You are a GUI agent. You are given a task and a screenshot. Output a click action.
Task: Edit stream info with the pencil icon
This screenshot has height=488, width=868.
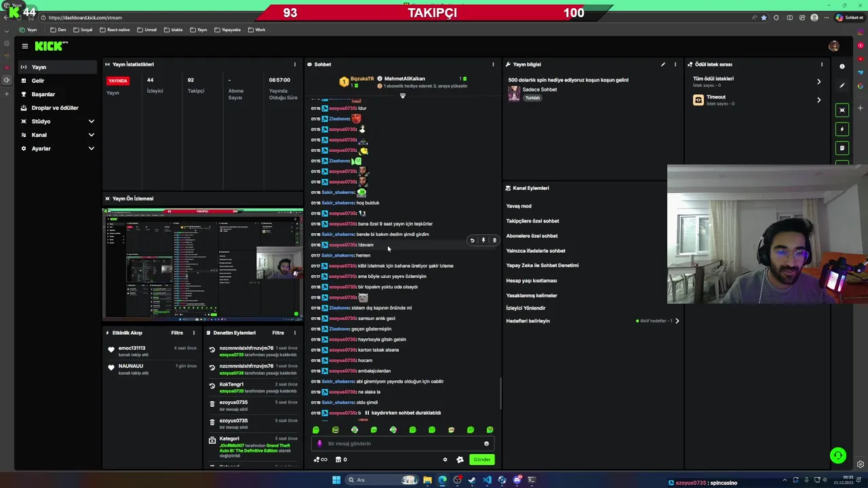[x=663, y=64]
